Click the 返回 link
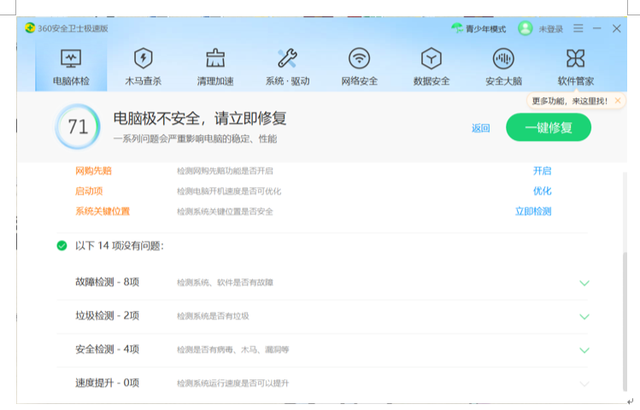Viewport: 640px width, 410px height. pyautogui.click(x=480, y=128)
